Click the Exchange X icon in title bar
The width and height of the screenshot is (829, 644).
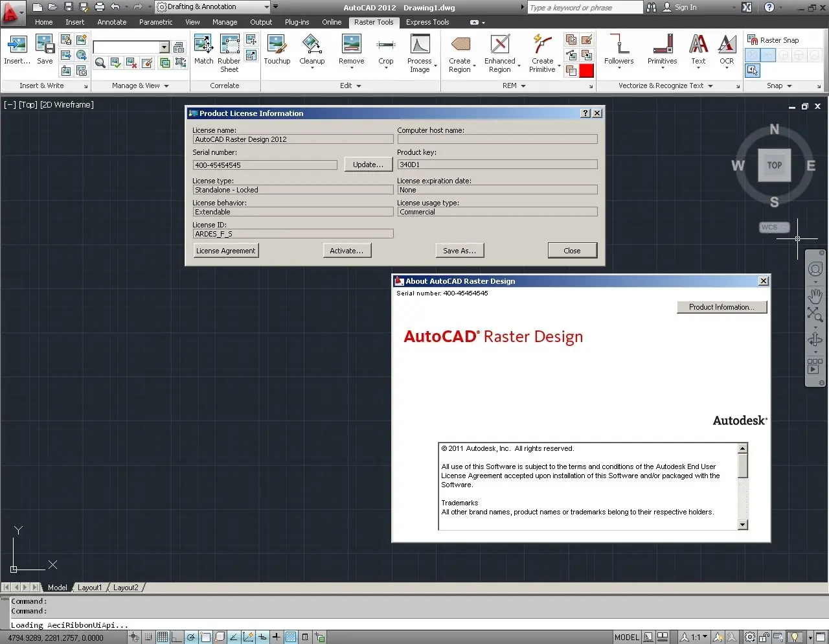pos(747,7)
